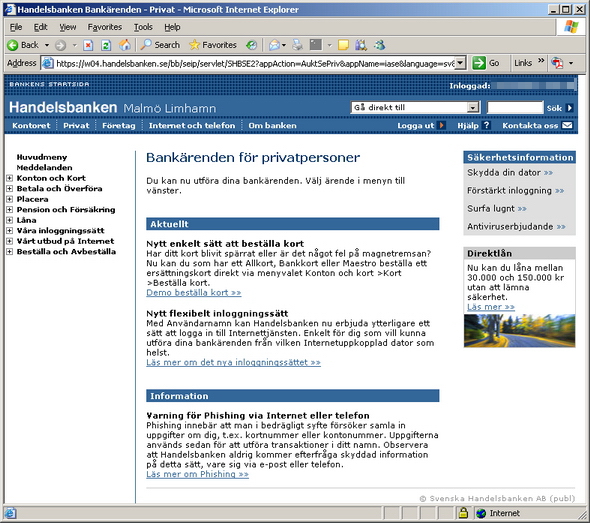Go to the Home page icon
Viewport: 590px width, 523px height.
point(125,45)
